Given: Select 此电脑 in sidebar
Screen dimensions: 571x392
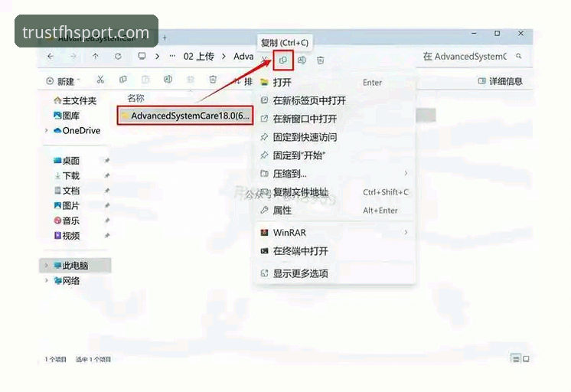Looking at the screenshot, I should [75, 266].
